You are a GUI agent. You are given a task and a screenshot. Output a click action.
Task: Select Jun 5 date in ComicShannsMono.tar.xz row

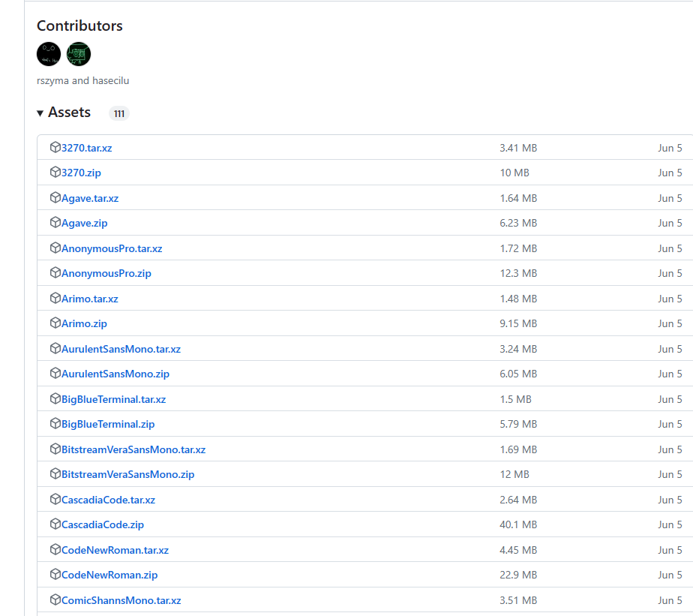[x=670, y=600]
